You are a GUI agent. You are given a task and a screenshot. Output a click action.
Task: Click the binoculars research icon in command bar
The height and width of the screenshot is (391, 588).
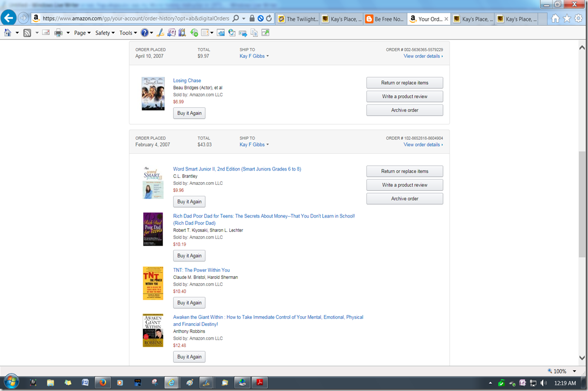point(182,33)
